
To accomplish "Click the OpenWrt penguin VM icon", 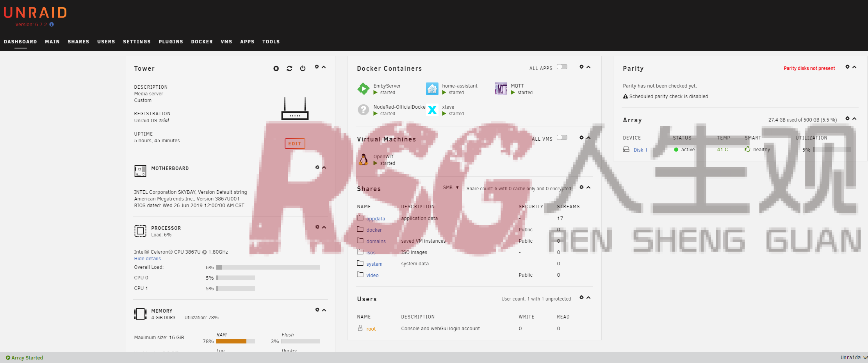I will tap(364, 159).
